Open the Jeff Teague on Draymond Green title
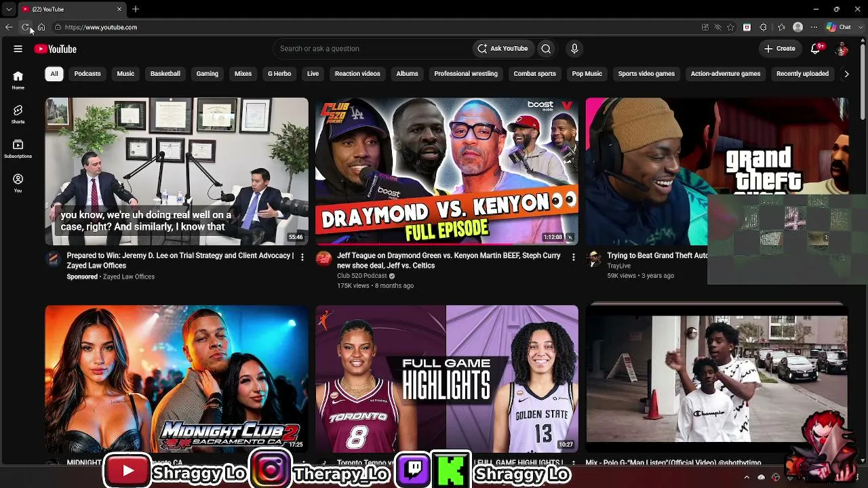This screenshot has height=488, width=868. (449, 260)
